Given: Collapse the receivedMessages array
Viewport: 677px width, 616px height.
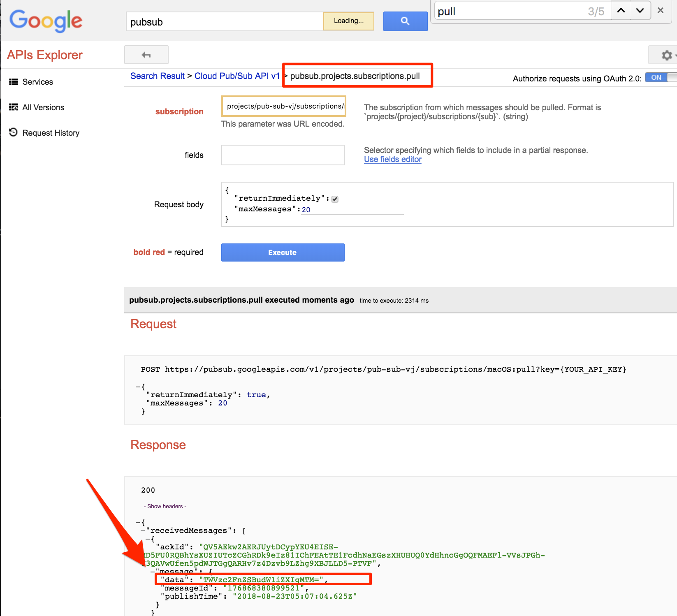Looking at the screenshot, I should pos(143,530).
